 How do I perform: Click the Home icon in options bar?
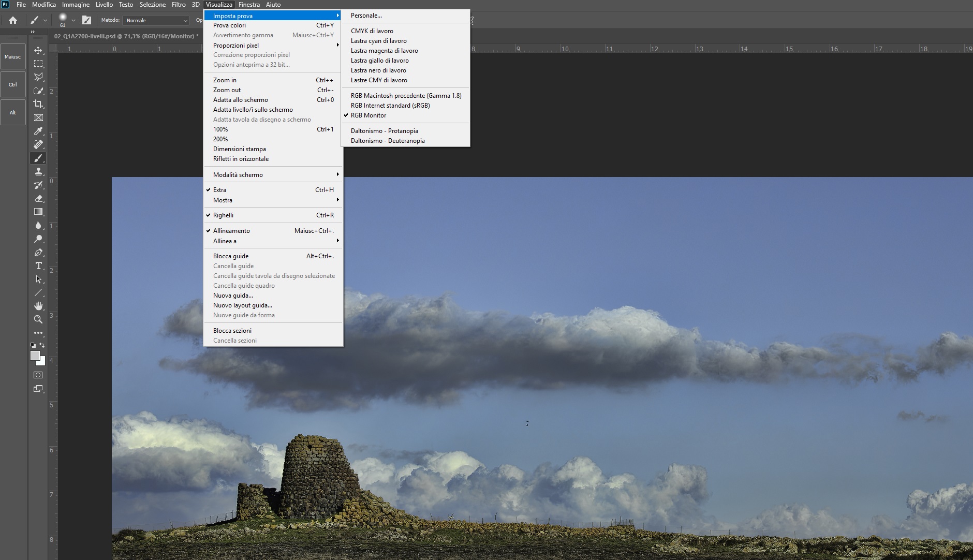(13, 20)
